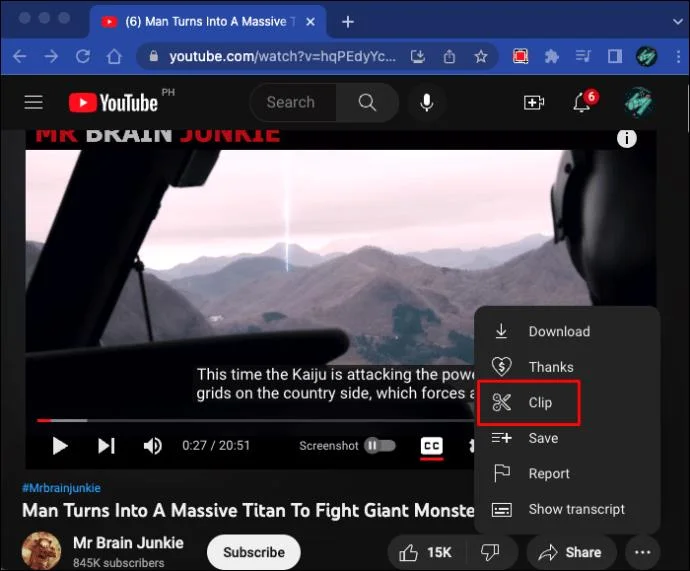Play the video
Screen dimensions: 690x571
pyautogui.click(x=59, y=446)
